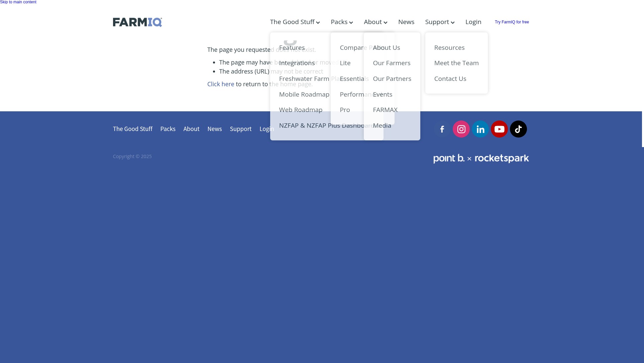This screenshot has height=363, width=644.
Task: Click here link to return home
Action: [221, 84]
